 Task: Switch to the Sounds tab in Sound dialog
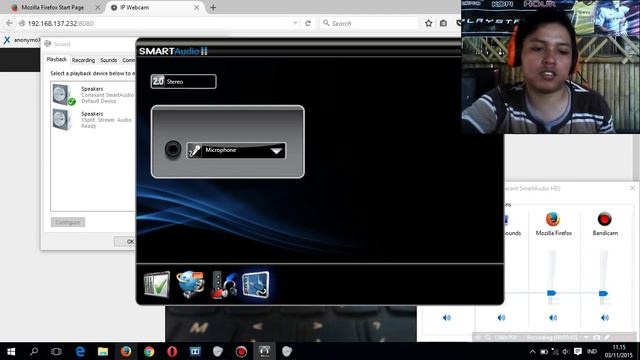pos(109,60)
